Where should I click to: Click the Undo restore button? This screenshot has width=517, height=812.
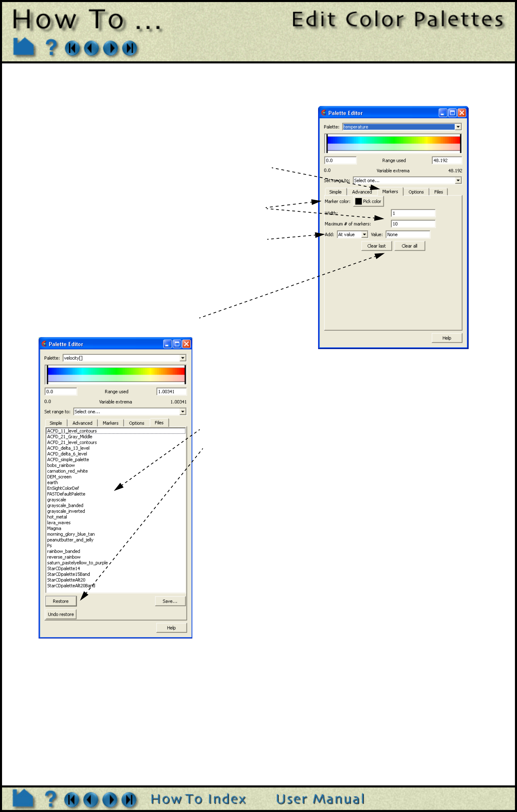[x=61, y=614]
